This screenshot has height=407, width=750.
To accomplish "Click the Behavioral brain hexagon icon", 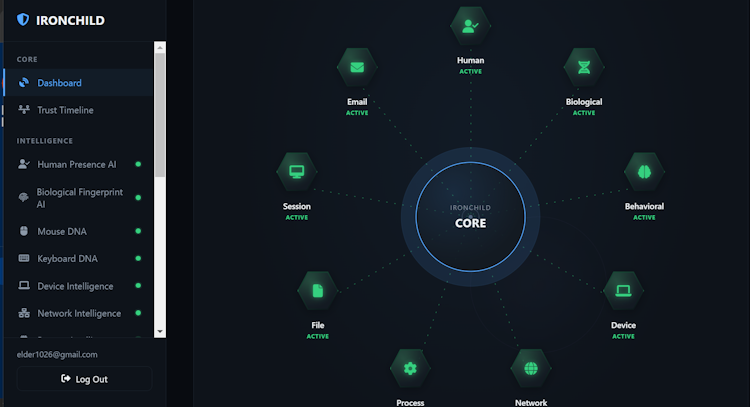I will click(644, 172).
